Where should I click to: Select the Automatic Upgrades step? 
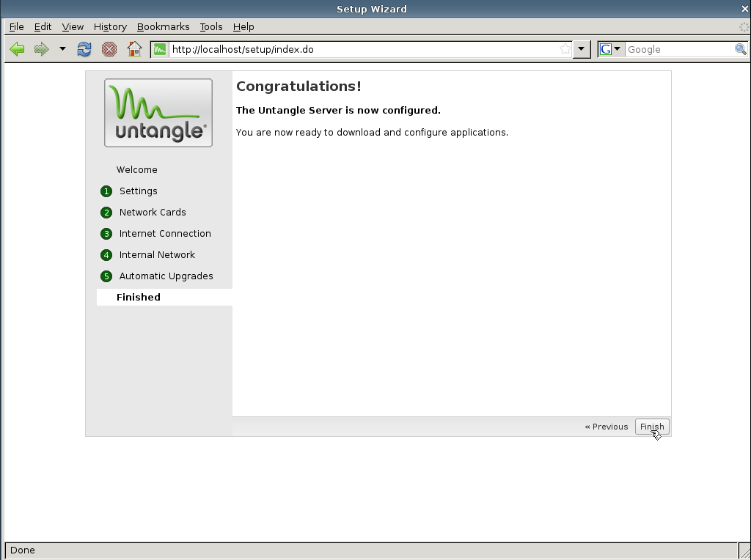click(166, 276)
